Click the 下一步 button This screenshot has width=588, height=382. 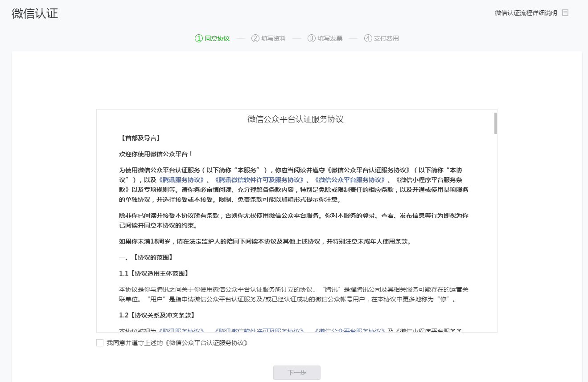[296, 373]
